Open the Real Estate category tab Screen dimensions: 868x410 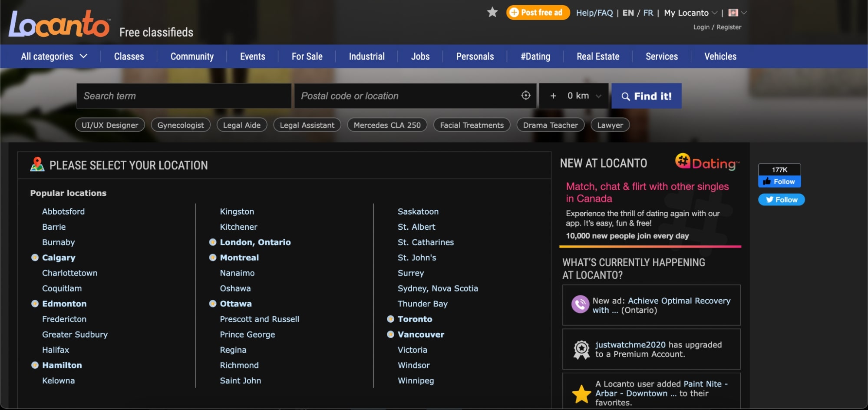[598, 56]
